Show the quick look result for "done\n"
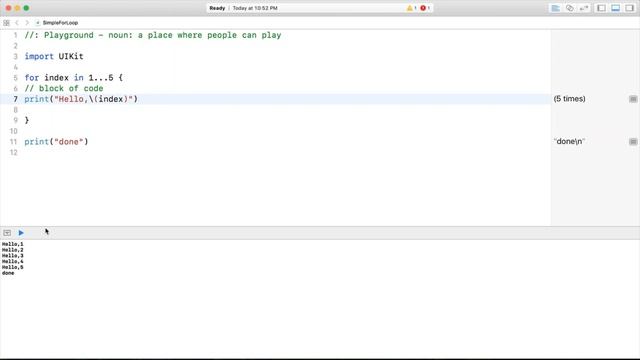The image size is (640, 360). pyautogui.click(x=633, y=142)
